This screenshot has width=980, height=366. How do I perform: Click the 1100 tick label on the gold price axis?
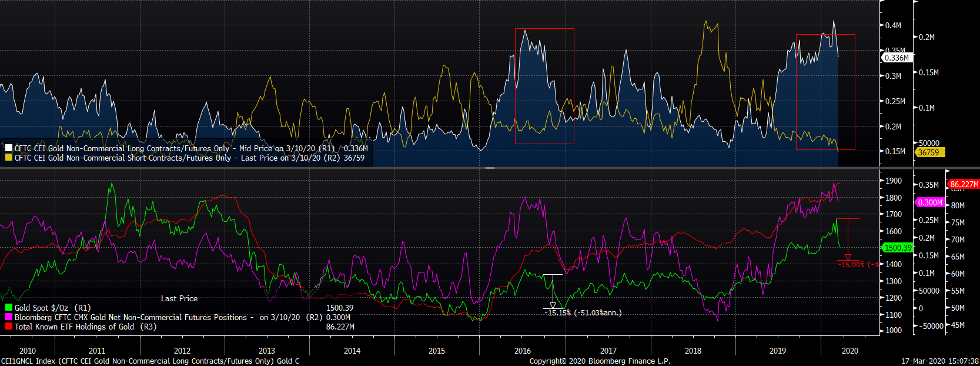[x=894, y=315]
